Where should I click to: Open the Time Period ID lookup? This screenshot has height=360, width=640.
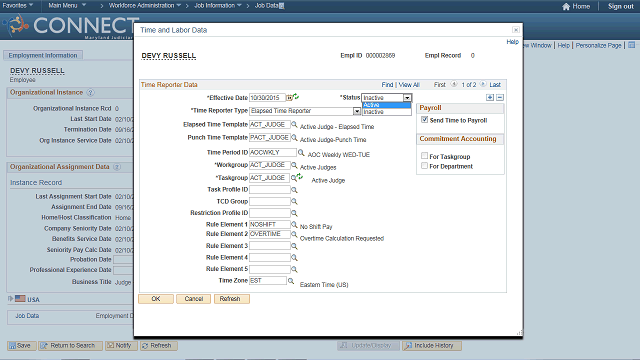pyautogui.click(x=301, y=153)
